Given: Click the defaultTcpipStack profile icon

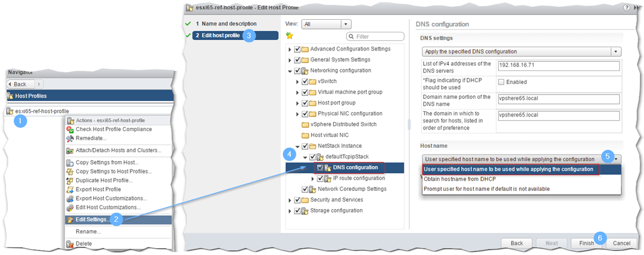Looking at the screenshot, I should tap(320, 157).
